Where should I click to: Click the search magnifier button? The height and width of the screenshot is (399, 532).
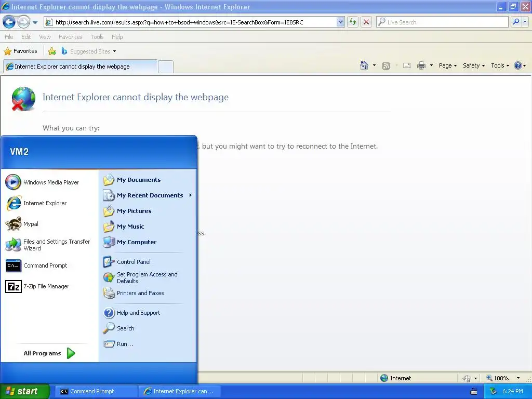[x=516, y=22]
